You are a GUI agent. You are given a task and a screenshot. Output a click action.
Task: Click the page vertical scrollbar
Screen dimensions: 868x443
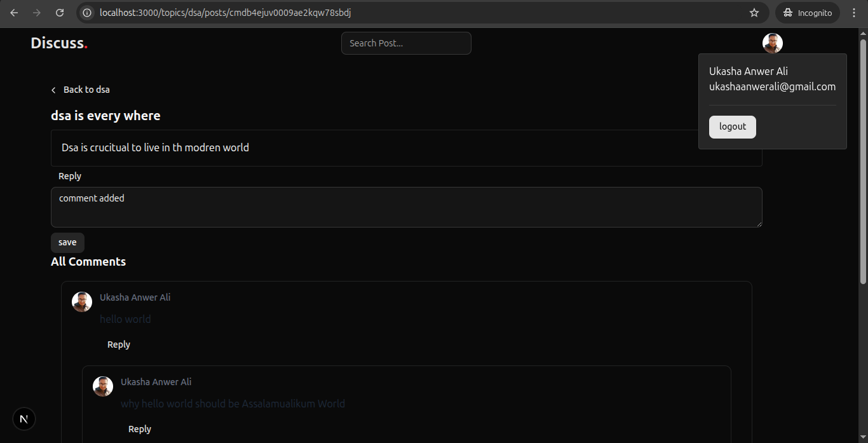coord(863,161)
